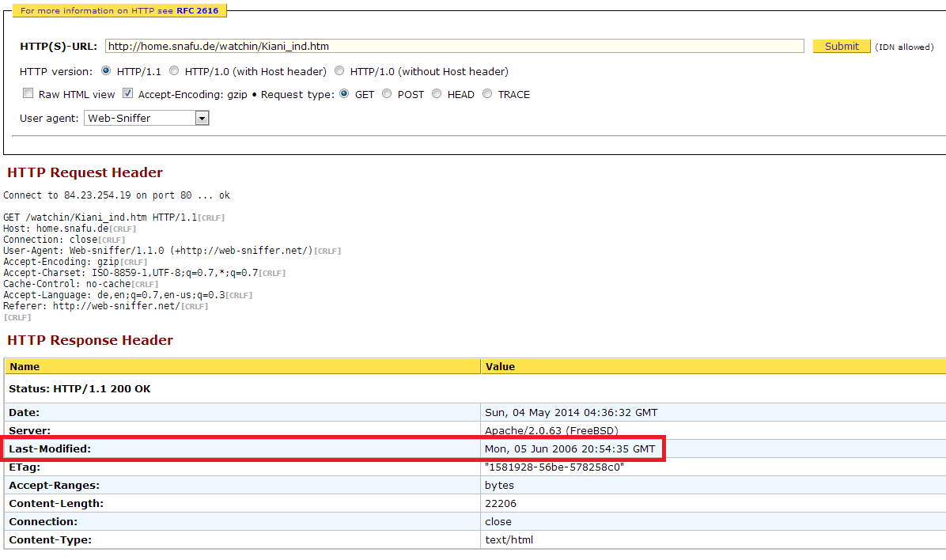Screen dimensions: 946x560
Task: Click the User-Agent: Web-sniffer request line
Action: point(172,251)
